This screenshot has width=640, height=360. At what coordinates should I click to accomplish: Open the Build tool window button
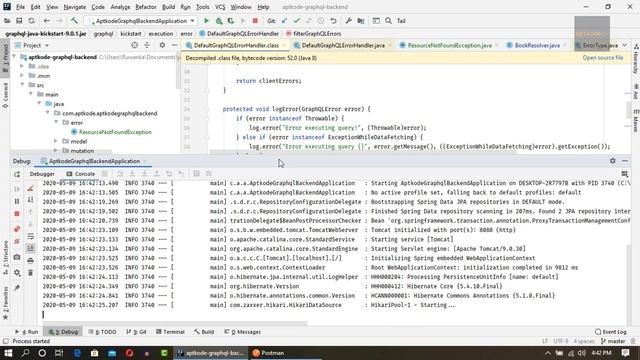tap(204, 332)
